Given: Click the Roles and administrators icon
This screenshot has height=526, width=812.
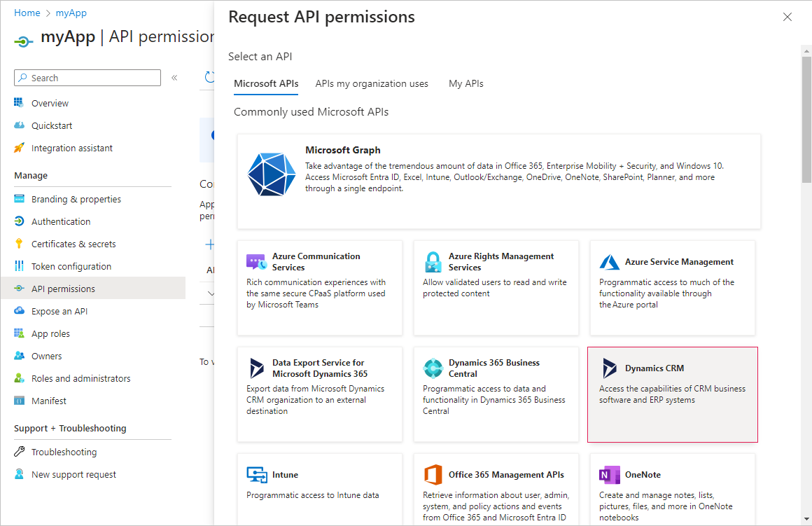Looking at the screenshot, I should [x=19, y=378].
